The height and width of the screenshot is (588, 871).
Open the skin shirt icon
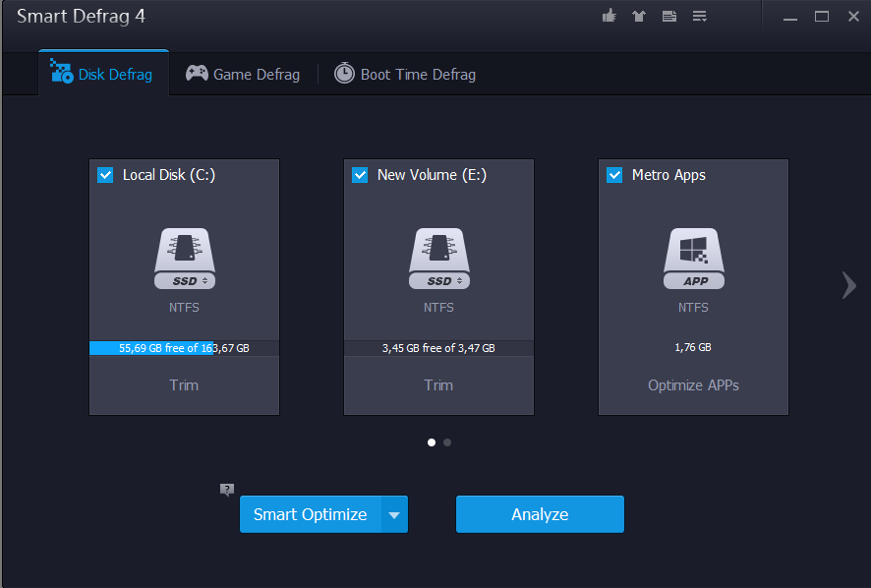tap(639, 16)
